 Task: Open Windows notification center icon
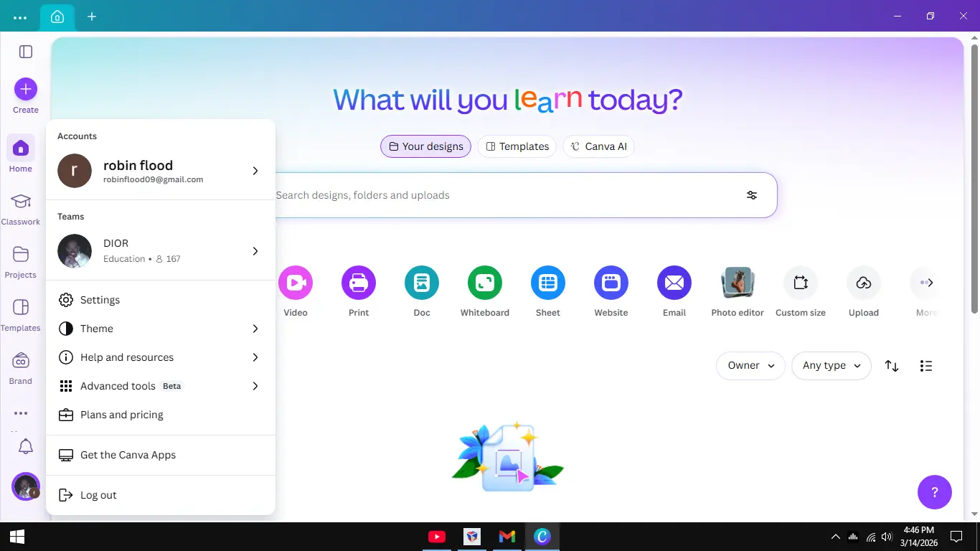tap(956, 537)
